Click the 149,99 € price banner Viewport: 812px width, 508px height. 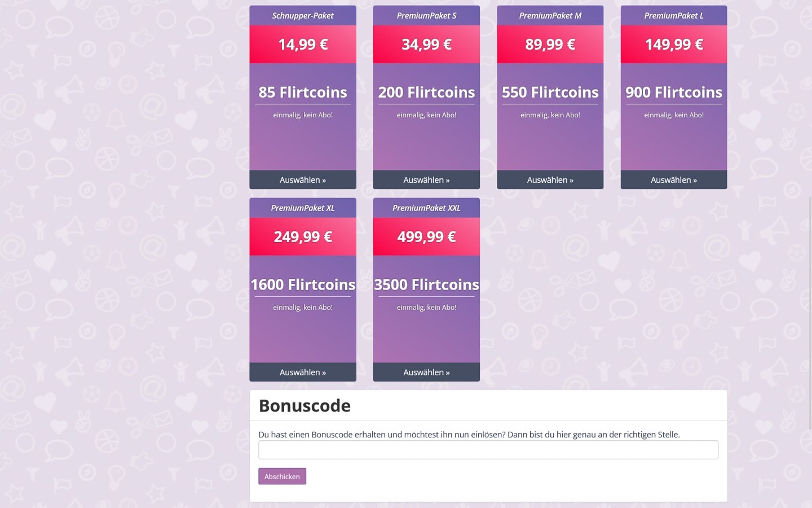pyautogui.click(x=674, y=44)
